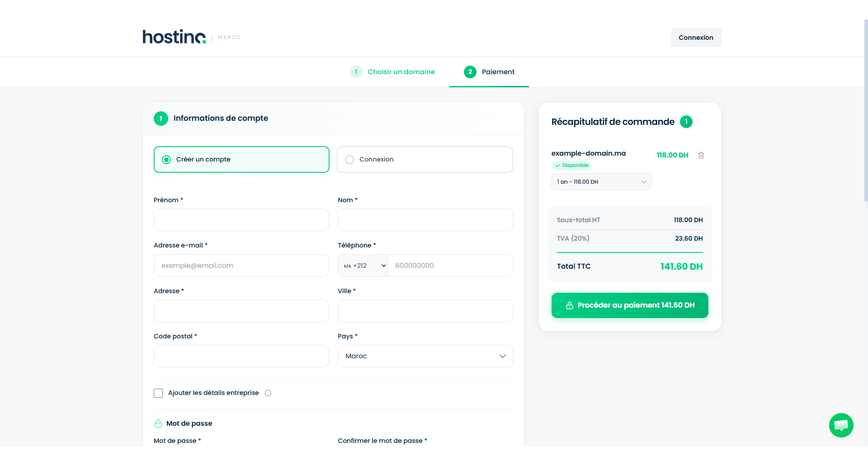Image resolution: width=868 pixels, height=466 pixels.
Task: Check Ajouter les détails entreprise box
Action: 158,393
